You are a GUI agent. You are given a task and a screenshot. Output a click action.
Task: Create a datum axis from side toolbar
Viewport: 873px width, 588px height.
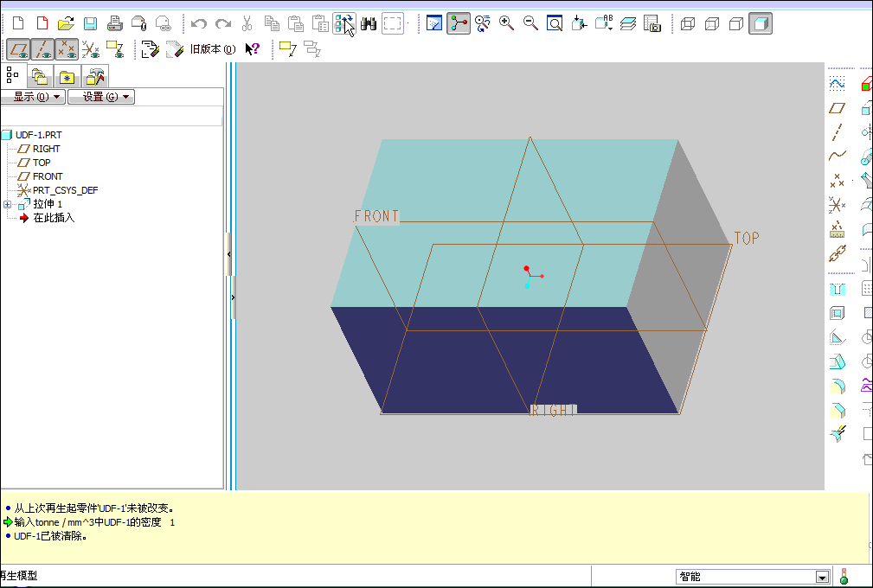tap(837, 131)
